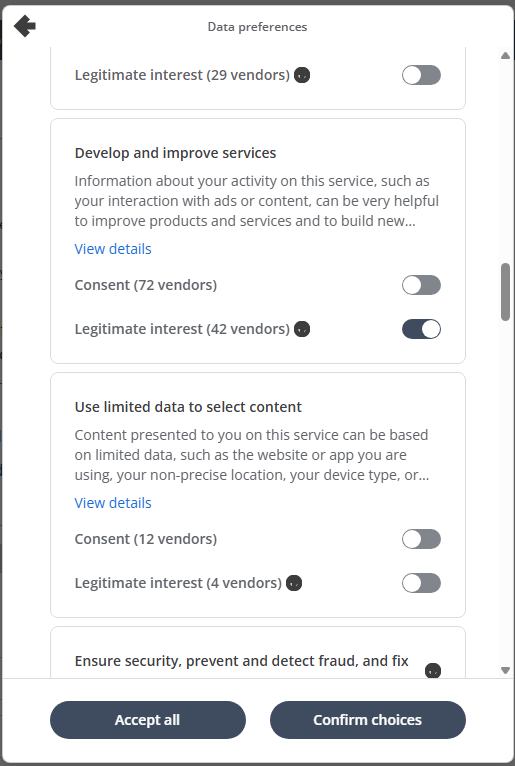Open info icon beside Legitimate interest (42 vendors)
The image size is (515, 766).
(x=302, y=329)
